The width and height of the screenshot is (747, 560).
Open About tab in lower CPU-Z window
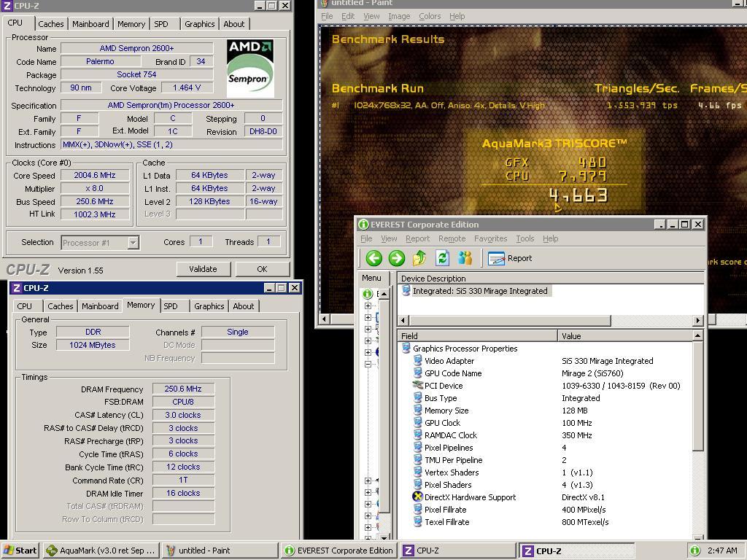[x=244, y=306]
